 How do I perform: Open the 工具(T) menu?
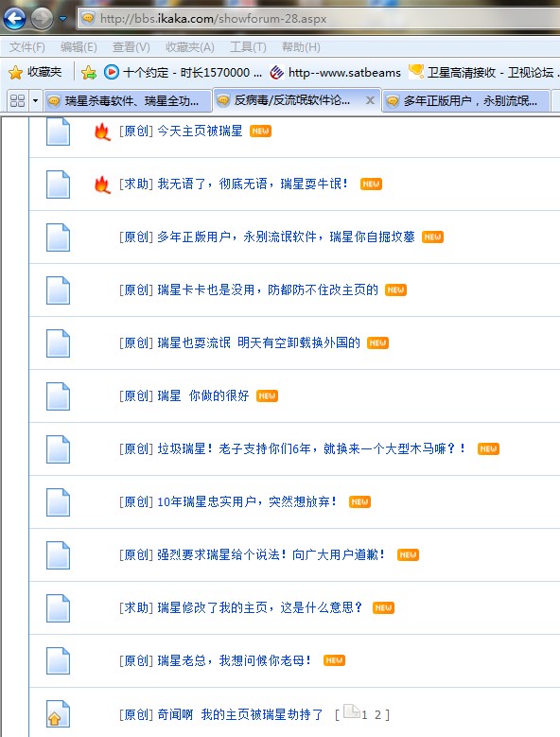pyautogui.click(x=248, y=47)
